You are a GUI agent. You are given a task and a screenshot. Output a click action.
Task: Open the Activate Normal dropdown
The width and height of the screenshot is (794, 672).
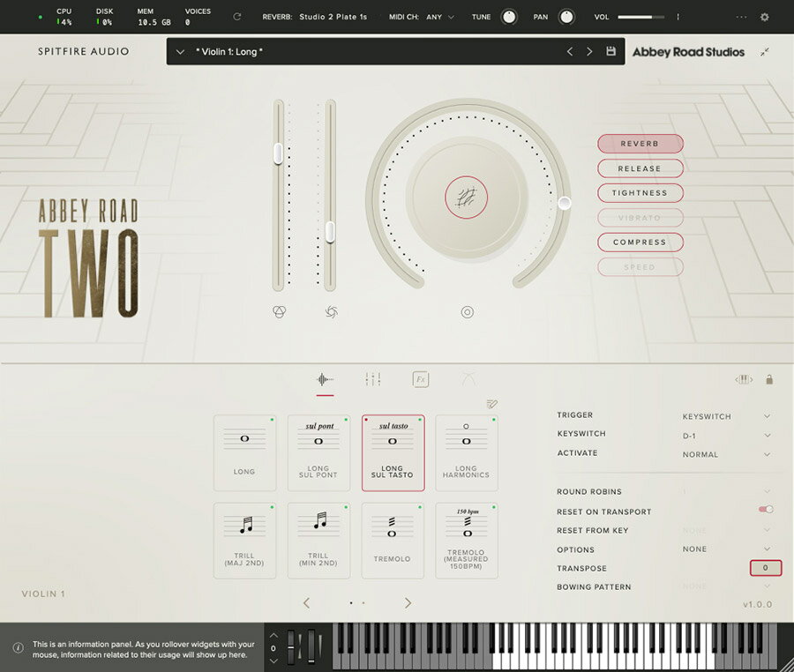(x=726, y=454)
